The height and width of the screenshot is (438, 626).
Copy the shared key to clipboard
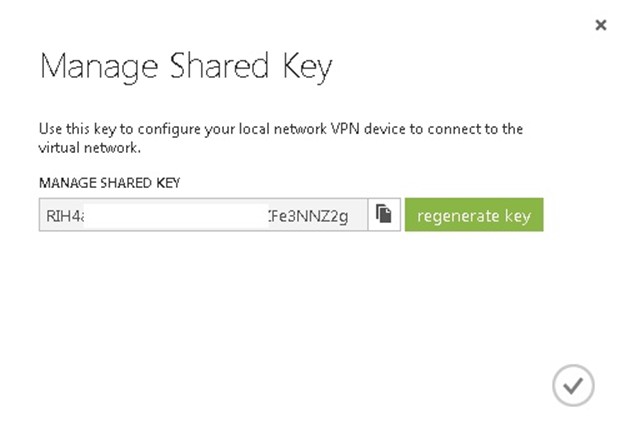384,214
